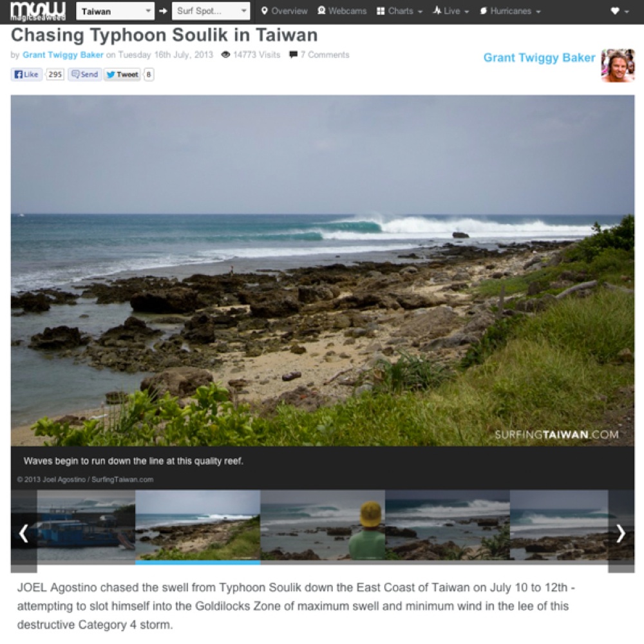Show previous gallery thumbnails with left arrow
This screenshot has width=644, height=644.
24,533
